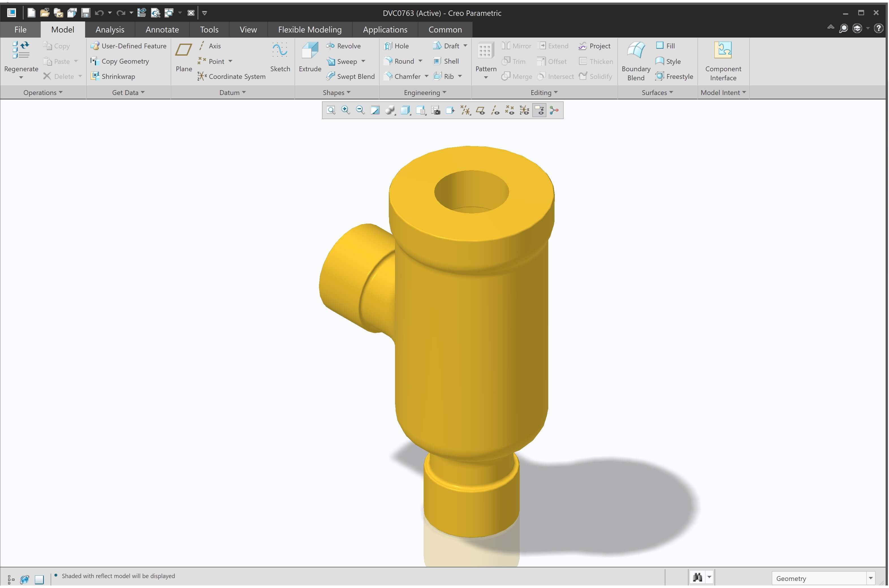Open the Round options dropdown arrow
Screen dimensions: 889x588
coord(420,61)
